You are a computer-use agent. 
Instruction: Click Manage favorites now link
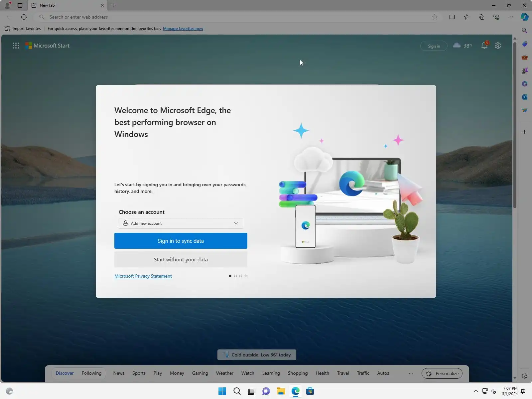183,29
